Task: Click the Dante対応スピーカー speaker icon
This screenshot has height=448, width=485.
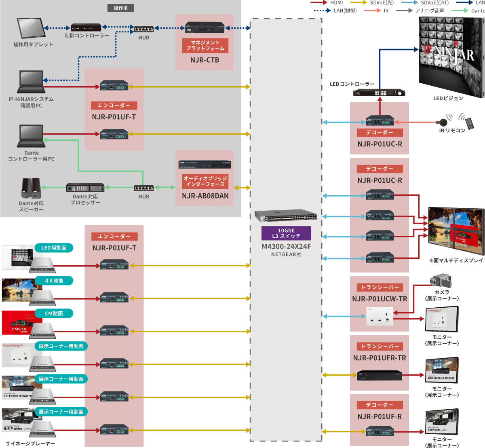Action: point(31,188)
